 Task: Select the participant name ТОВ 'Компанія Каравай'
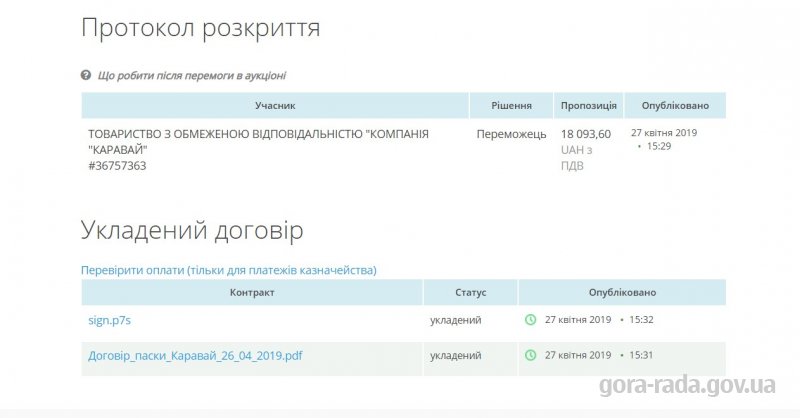pos(258,142)
